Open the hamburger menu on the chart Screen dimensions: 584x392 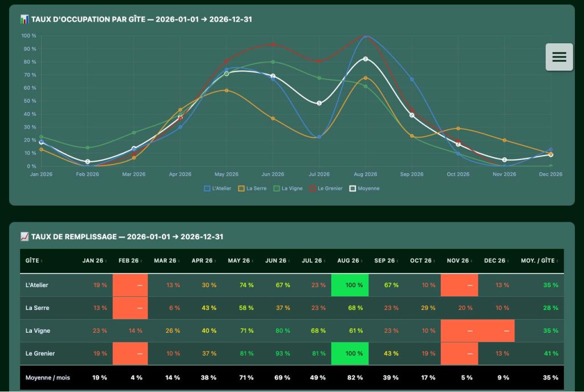pyautogui.click(x=559, y=57)
